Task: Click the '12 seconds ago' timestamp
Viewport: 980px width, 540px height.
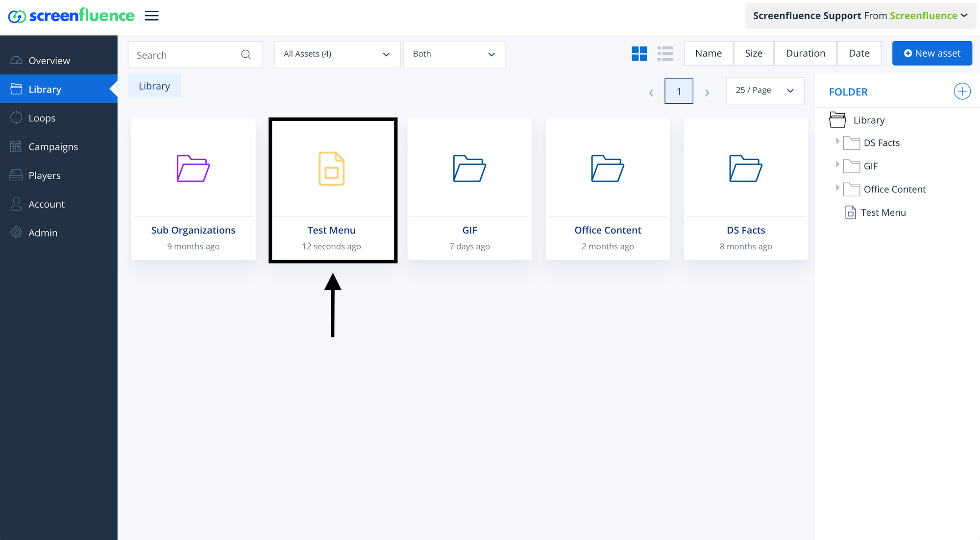Action: [x=332, y=246]
